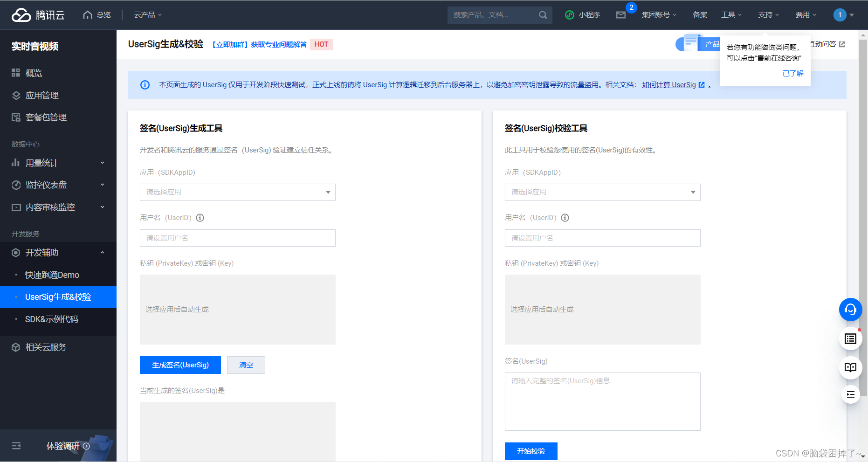Click 生成签名(UserSig) button
868x462 pixels.
pyautogui.click(x=180, y=365)
